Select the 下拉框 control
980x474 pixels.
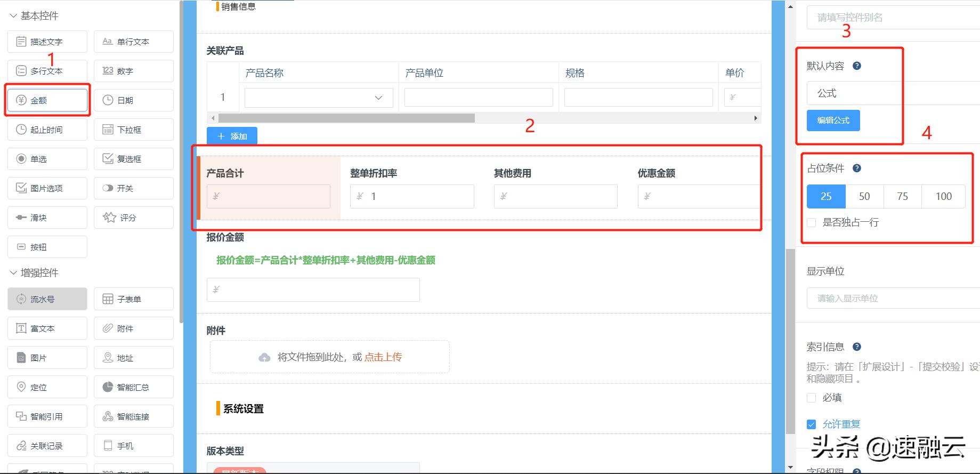tap(134, 130)
